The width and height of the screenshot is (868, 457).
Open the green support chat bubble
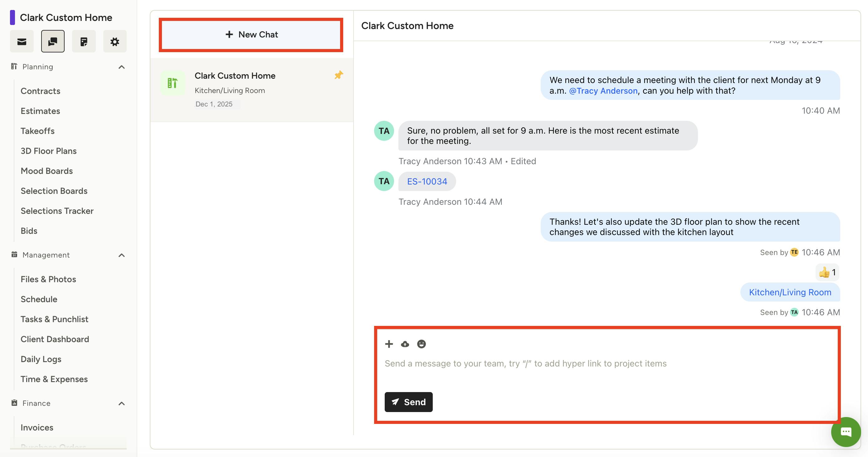coord(846,432)
